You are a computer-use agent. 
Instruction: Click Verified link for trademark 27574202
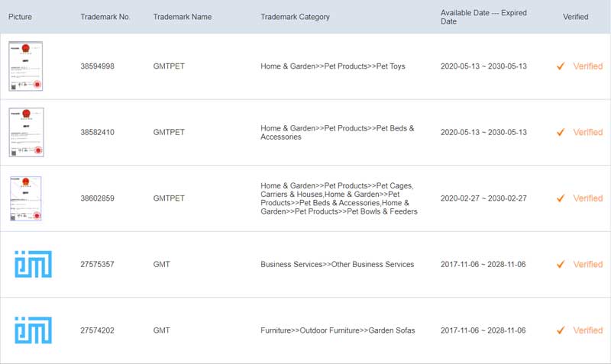coord(587,330)
